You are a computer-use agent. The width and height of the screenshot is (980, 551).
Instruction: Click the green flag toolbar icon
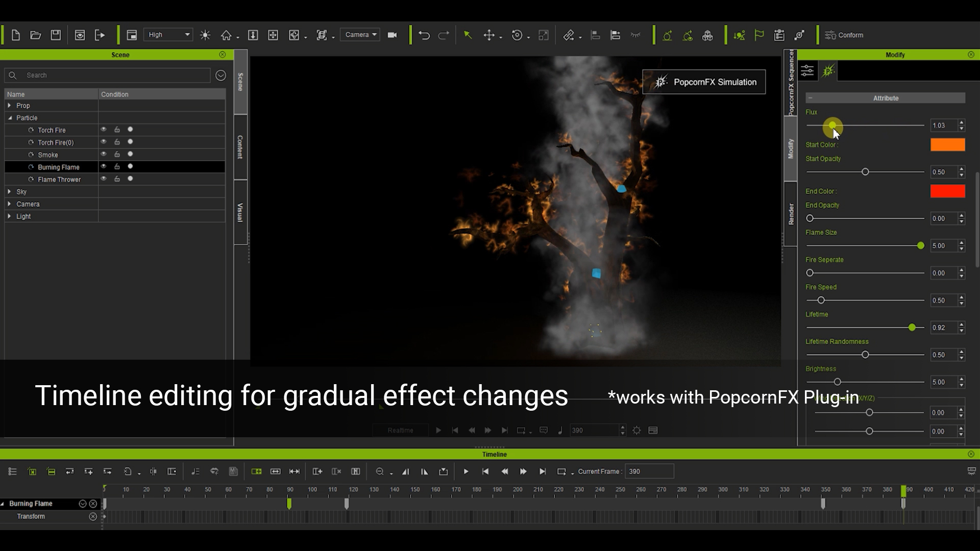point(759,35)
